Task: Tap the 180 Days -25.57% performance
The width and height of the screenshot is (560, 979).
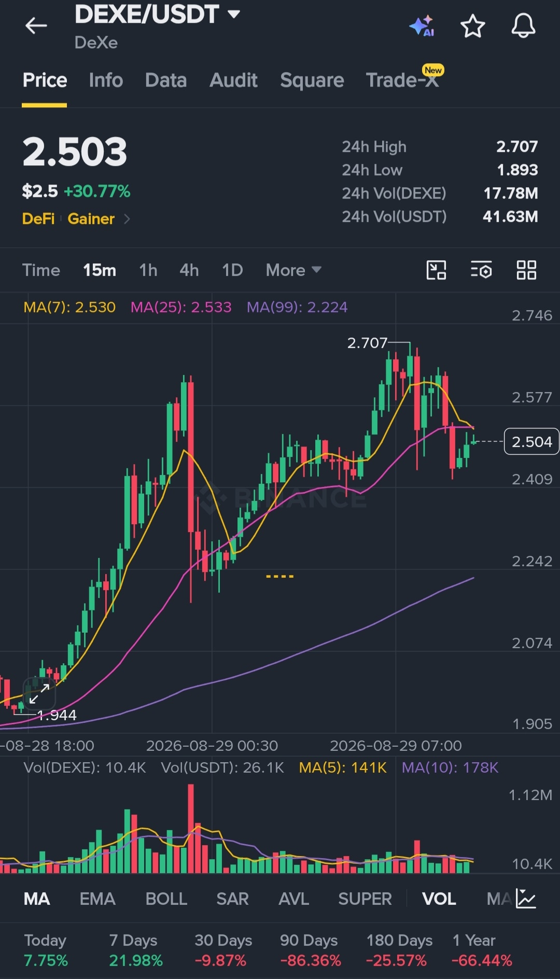Action: pyautogui.click(x=399, y=950)
